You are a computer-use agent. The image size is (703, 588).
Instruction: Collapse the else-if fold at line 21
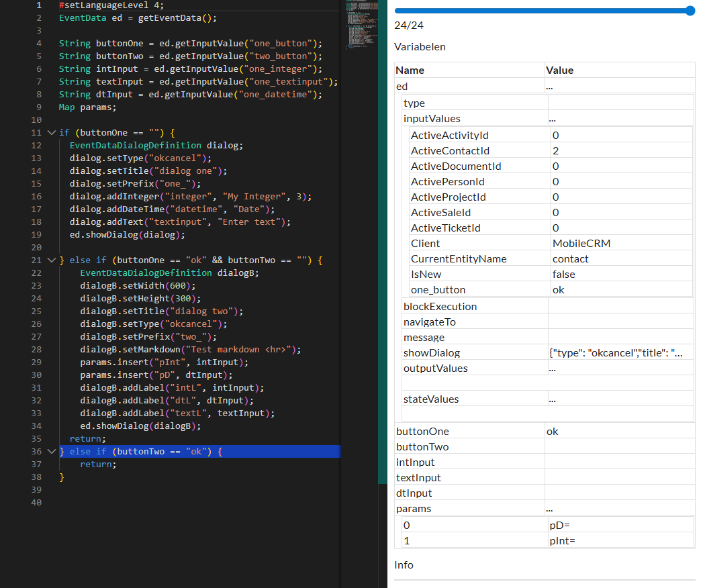click(52, 260)
